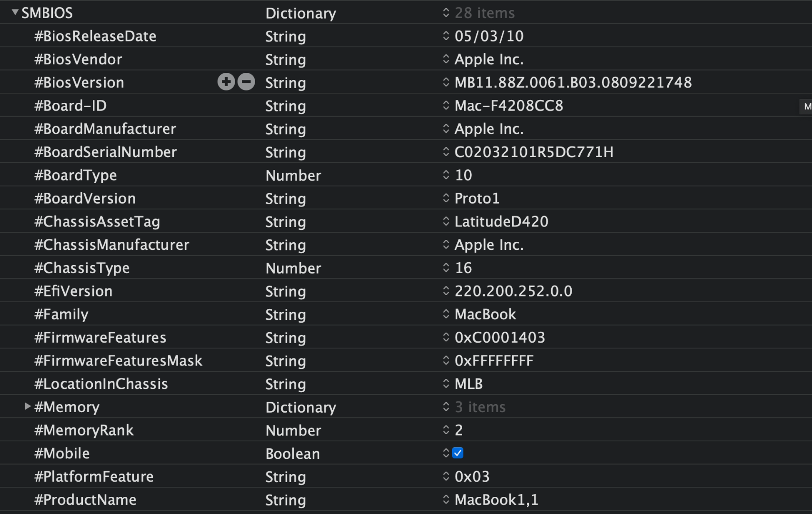Open type stepper for #BoardType row
Viewport: 812px width, 514px height.
(x=446, y=175)
